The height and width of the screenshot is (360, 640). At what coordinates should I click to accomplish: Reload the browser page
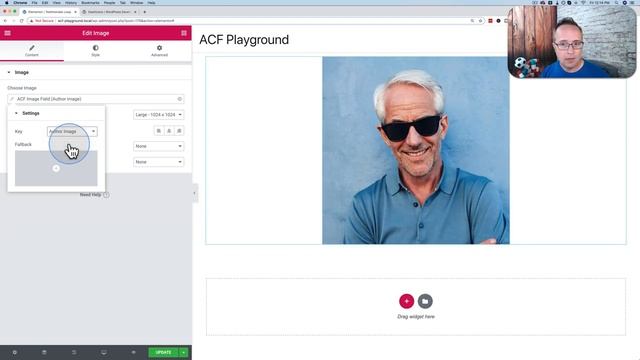22,21
